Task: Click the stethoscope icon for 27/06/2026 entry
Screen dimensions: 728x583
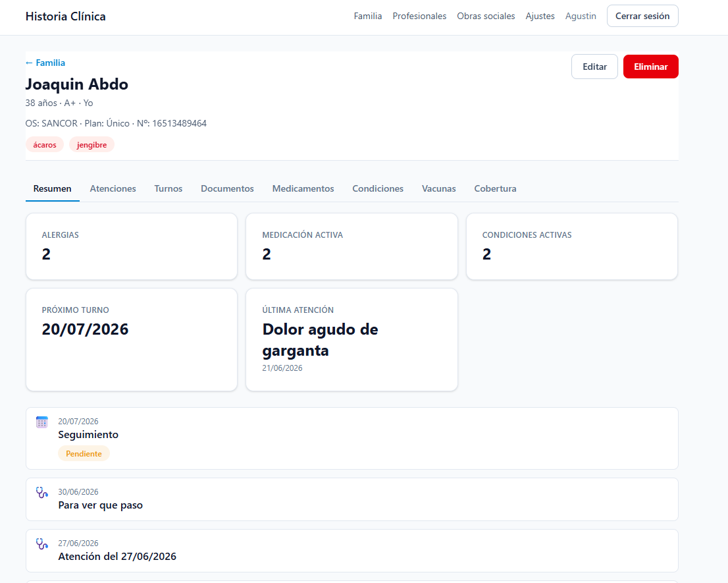Action: [x=41, y=544]
